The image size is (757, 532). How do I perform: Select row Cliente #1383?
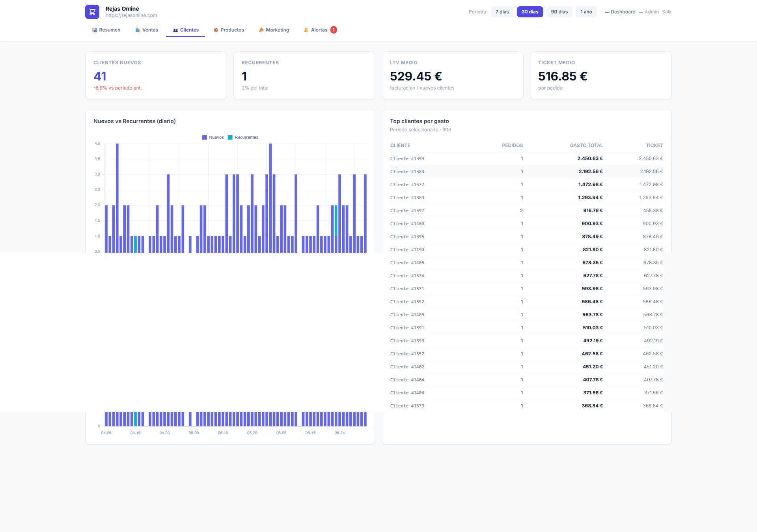[526, 198]
